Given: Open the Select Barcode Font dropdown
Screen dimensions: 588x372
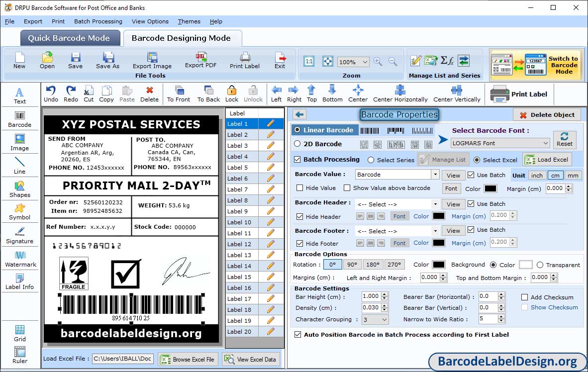Looking at the screenshot, I should pos(545,143).
